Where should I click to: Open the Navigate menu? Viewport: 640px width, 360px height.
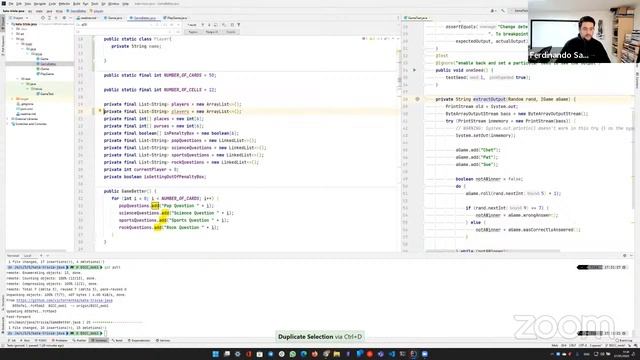(40, 4)
